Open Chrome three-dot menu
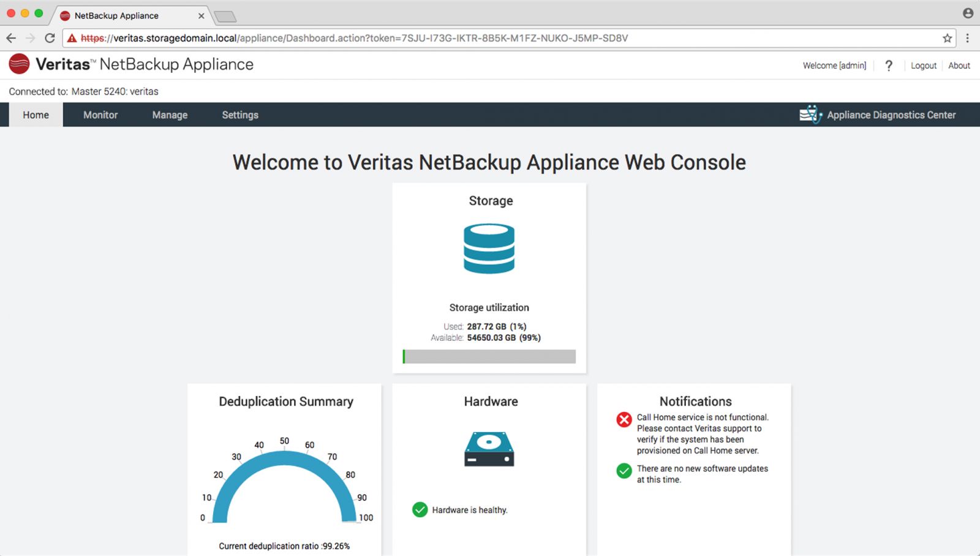980x556 pixels. (x=968, y=38)
